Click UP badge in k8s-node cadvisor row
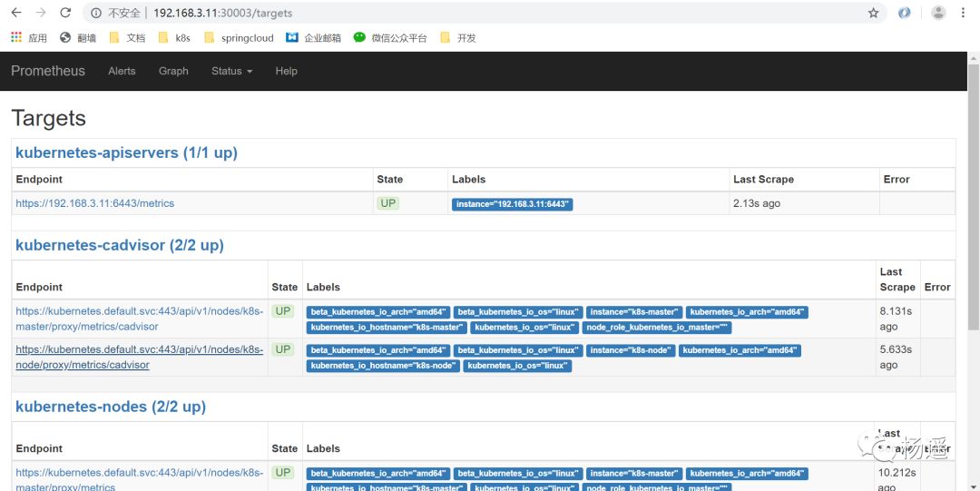Image resolution: width=980 pixels, height=491 pixels. tap(283, 349)
